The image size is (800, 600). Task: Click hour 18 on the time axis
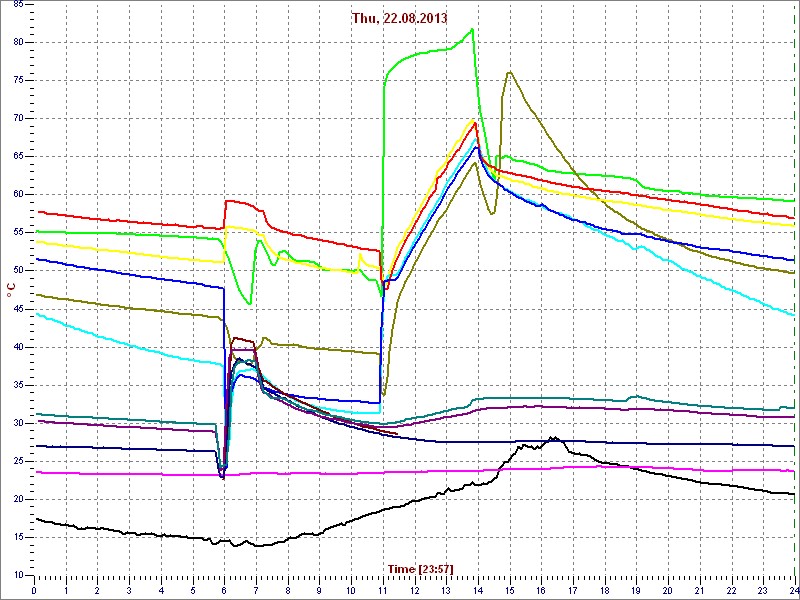(x=605, y=590)
